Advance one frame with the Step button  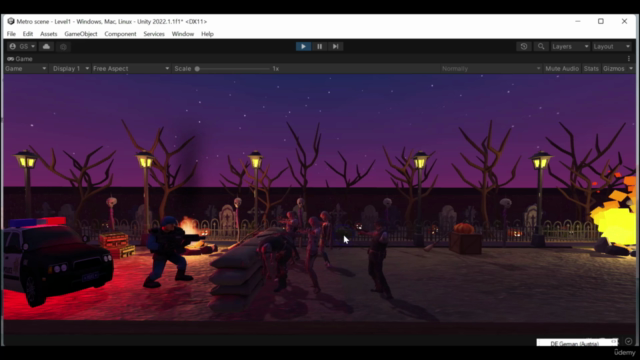(336, 47)
